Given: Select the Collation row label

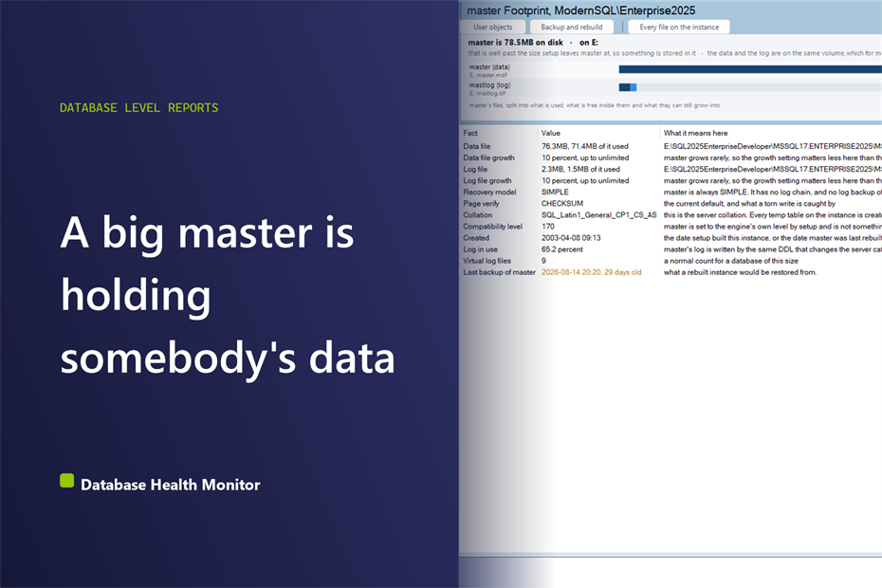Looking at the screenshot, I should 478,215.
